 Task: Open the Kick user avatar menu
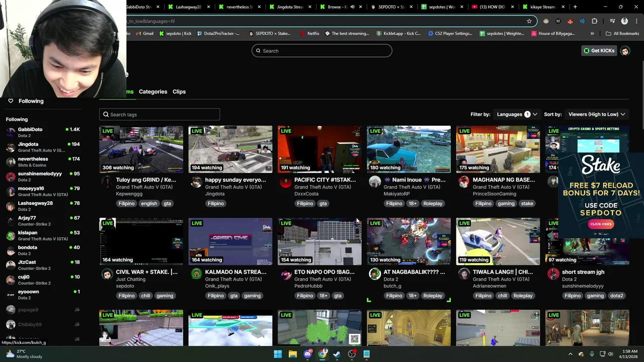coord(625,51)
